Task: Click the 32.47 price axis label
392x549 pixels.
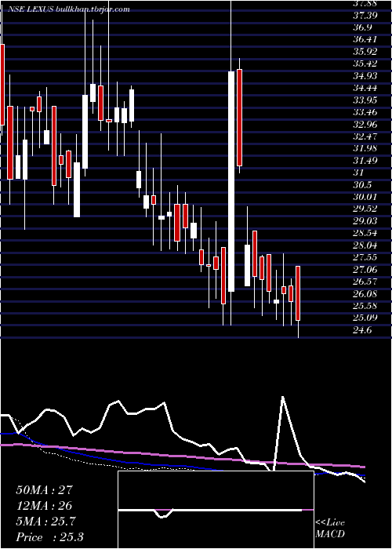Action: (365, 136)
